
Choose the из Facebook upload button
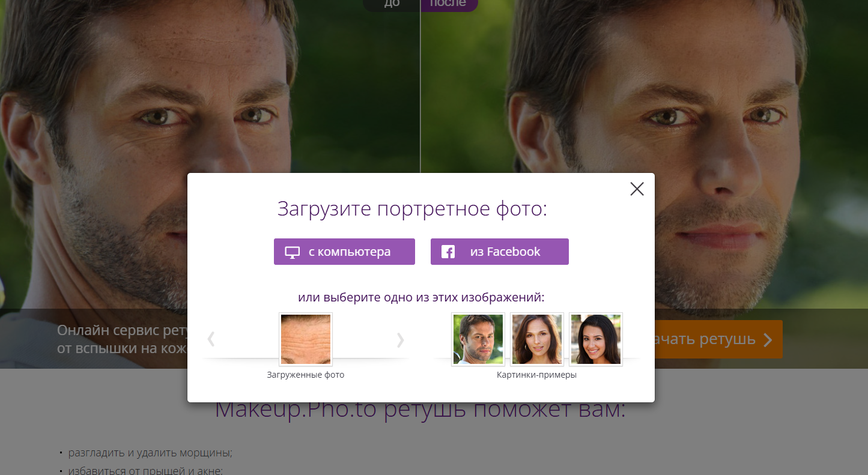pyautogui.click(x=500, y=252)
